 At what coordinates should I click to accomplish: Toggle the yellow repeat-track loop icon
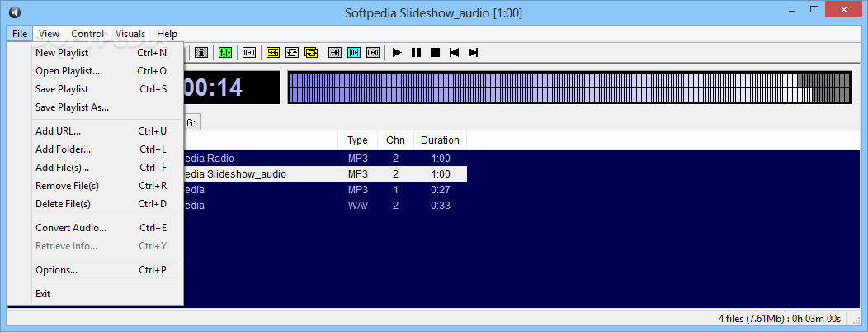coord(292,53)
